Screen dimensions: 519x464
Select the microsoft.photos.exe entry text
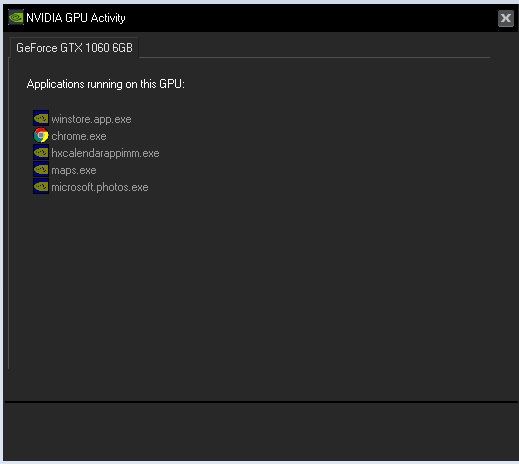pos(100,187)
